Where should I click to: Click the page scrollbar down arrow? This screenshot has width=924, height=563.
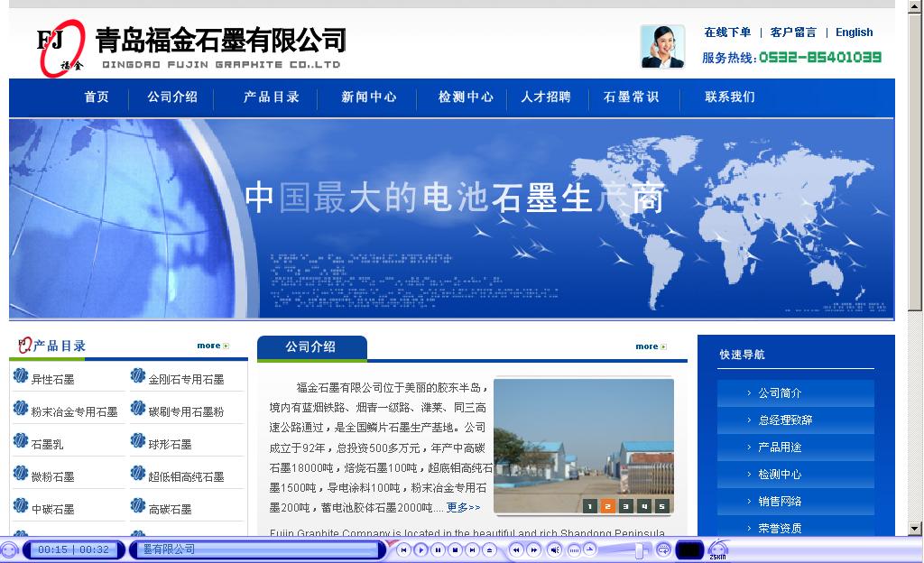[915, 528]
